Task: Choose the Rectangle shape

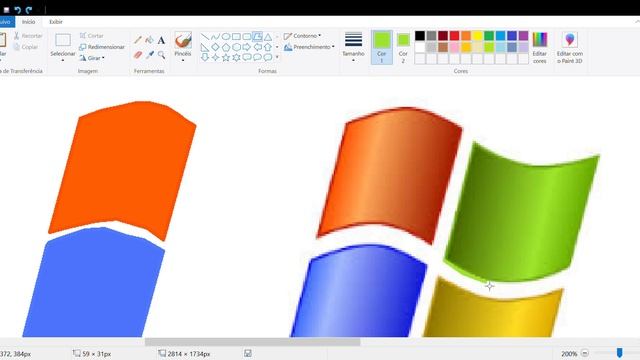Action: pos(236,37)
